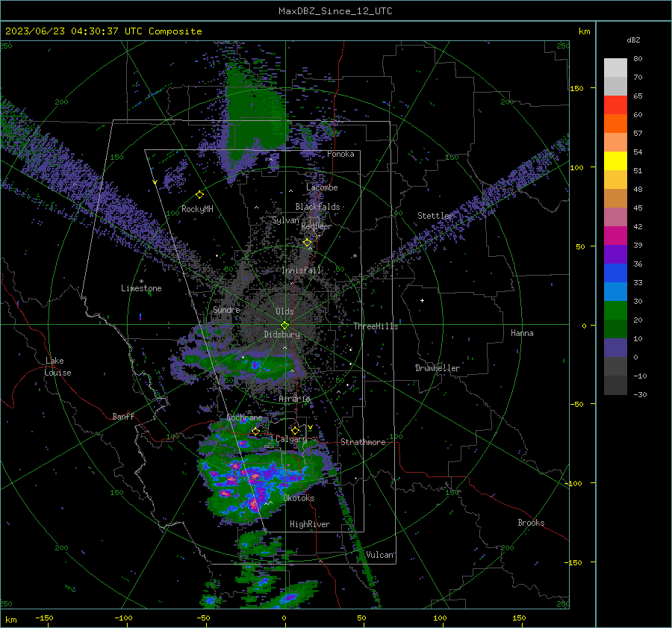Click the km unit label at top right
This screenshot has width=672, height=628.
pyautogui.click(x=584, y=31)
